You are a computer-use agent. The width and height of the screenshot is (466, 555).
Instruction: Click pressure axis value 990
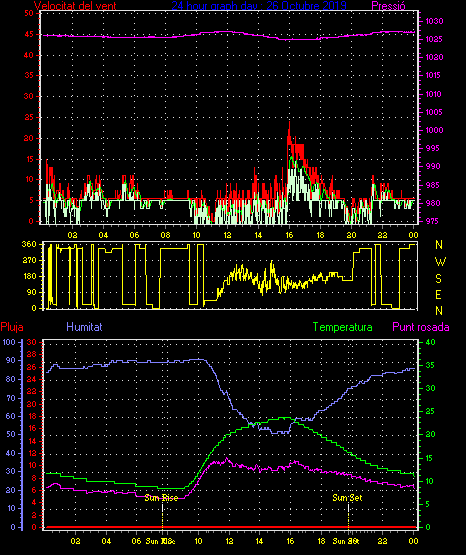(x=433, y=166)
